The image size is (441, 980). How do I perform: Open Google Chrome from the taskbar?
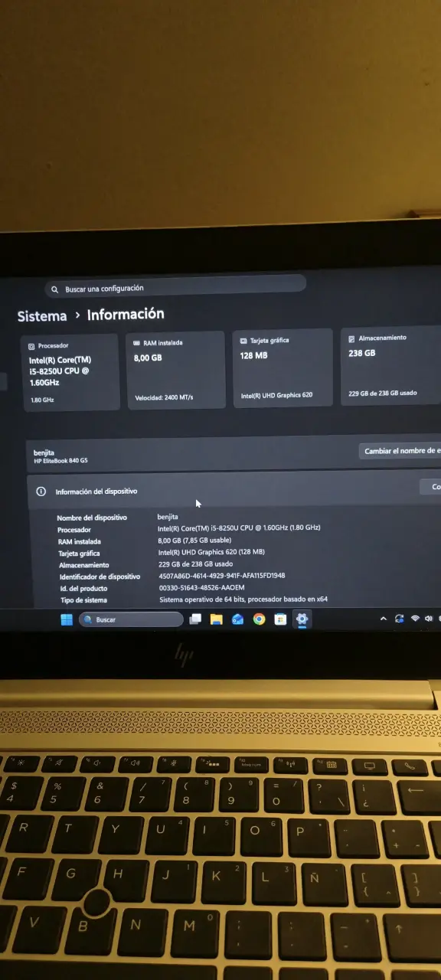[259, 619]
